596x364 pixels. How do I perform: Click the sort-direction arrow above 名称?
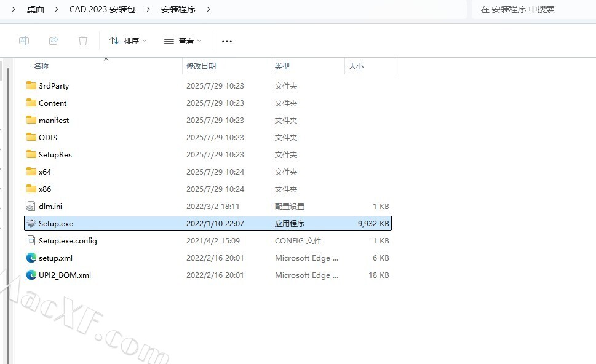(106, 59)
